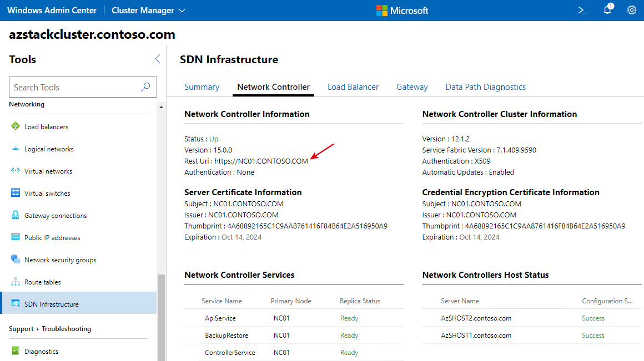Screen dimensions: 644x361
Task: Open the notifications bell
Action: point(608,10)
